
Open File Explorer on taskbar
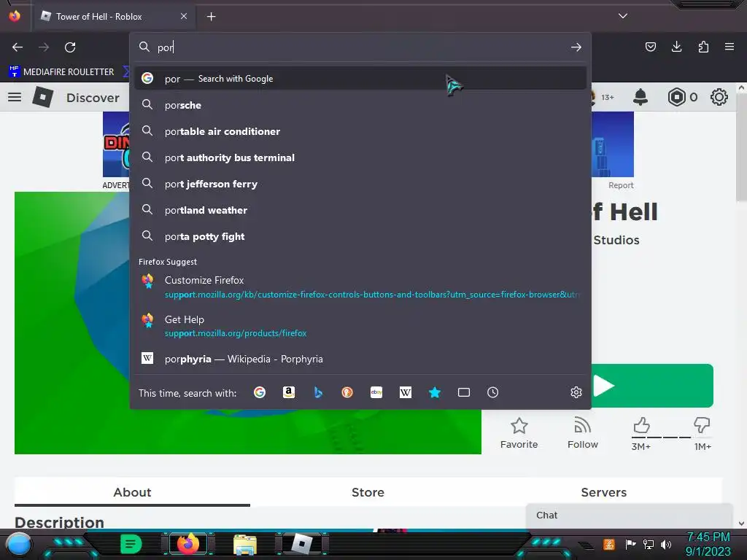point(245,544)
